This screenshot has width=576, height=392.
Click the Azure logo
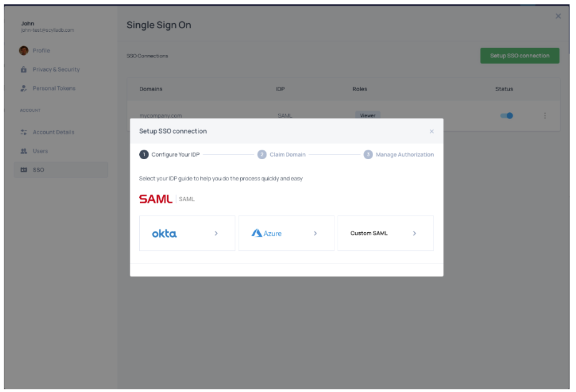coord(266,233)
